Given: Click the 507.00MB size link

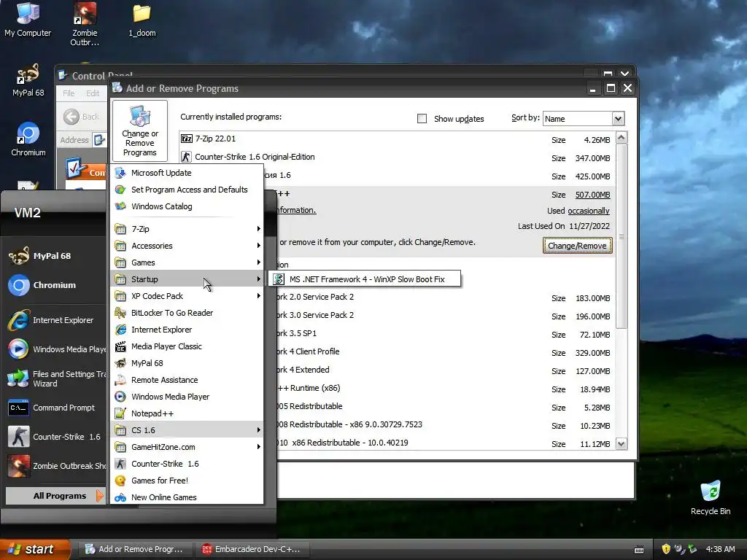Looking at the screenshot, I should [x=592, y=195].
